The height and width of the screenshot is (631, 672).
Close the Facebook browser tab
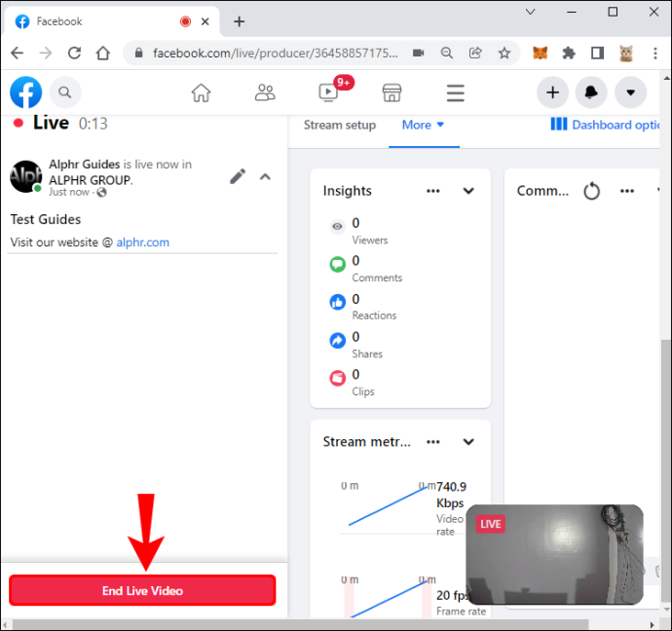pyautogui.click(x=205, y=21)
